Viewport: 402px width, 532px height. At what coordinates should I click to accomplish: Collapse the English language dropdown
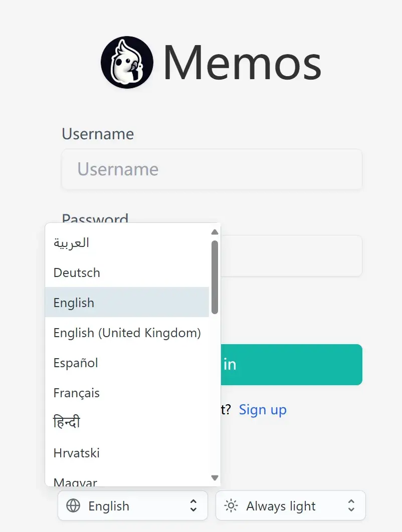point(132,506)
